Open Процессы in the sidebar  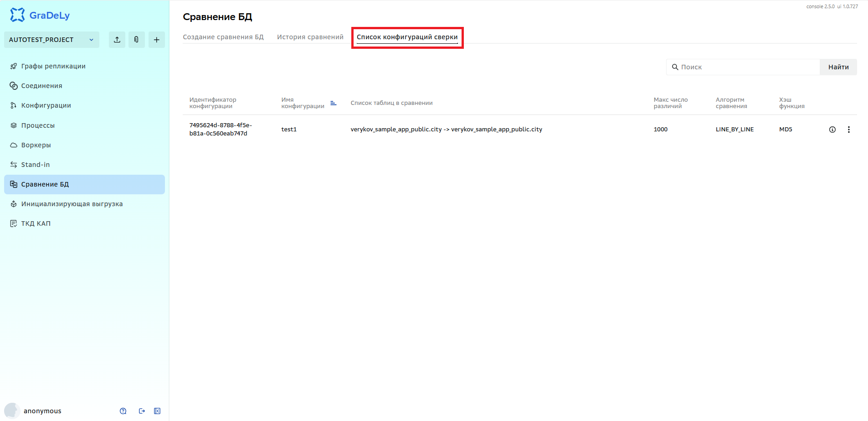[x=84, y=125]
